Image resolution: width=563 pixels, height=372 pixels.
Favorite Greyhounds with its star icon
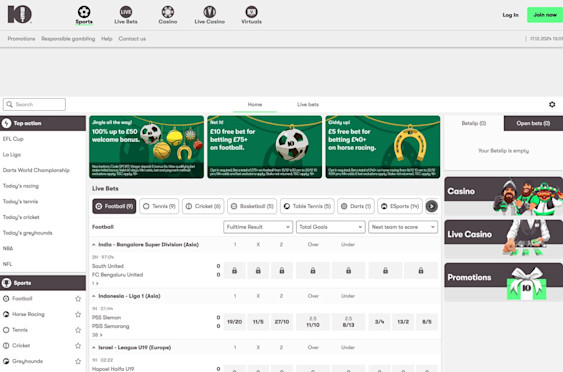[78, 361]
